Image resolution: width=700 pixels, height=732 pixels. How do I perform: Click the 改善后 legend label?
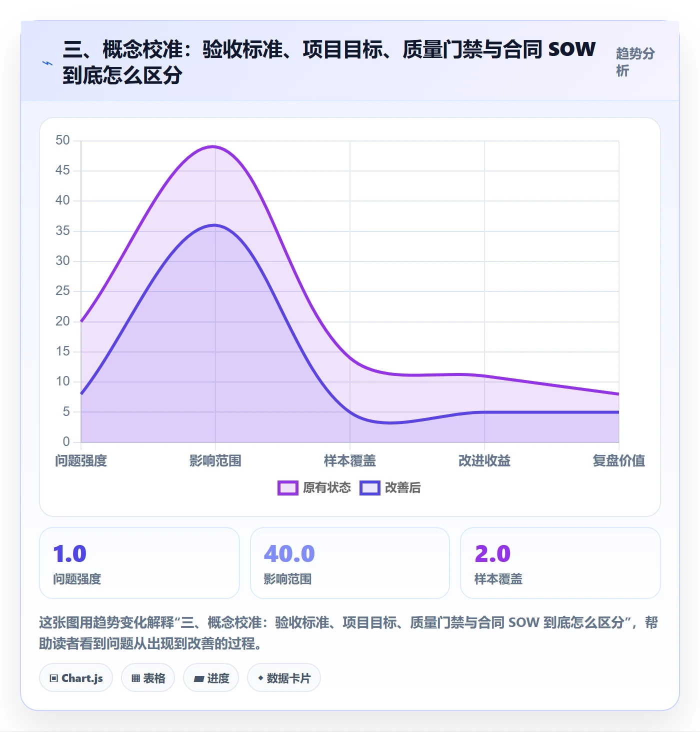(403, 487)
